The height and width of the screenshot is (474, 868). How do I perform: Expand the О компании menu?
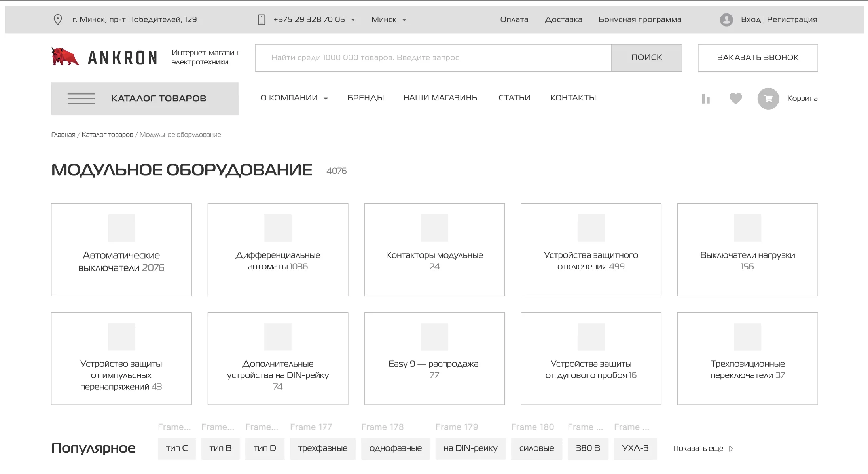pyautogui.click(x=294, y=98)
